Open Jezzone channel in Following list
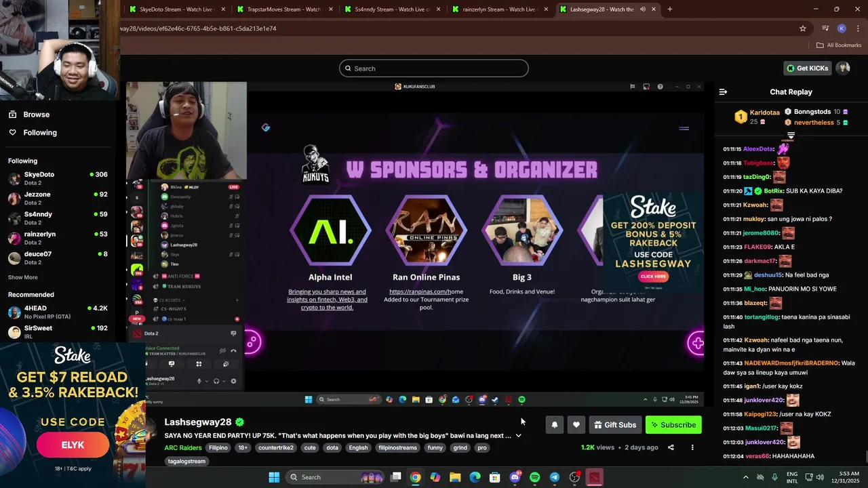The image size is (868, 488). (x=58, y=199)
